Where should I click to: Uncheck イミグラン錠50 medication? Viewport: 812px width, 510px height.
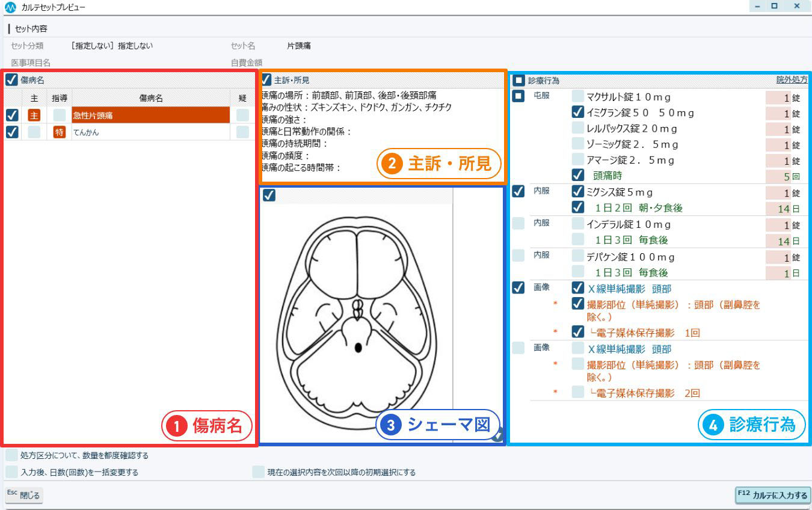click(x=577, y=112)
